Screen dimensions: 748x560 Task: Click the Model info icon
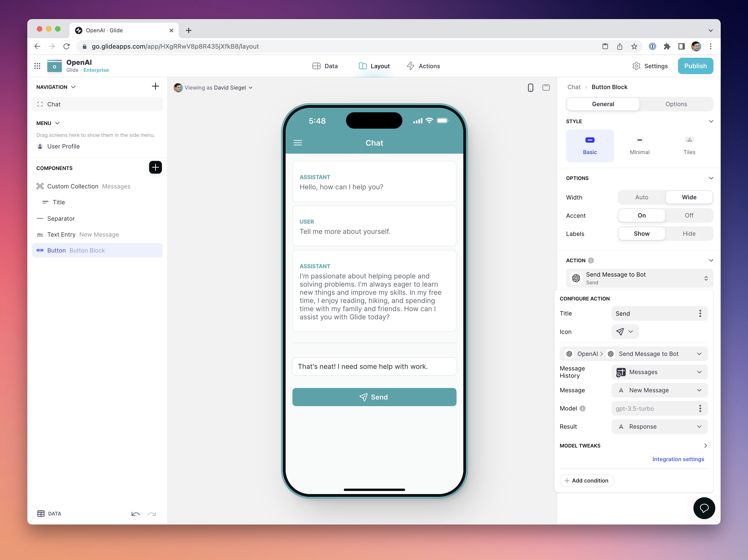582,408
